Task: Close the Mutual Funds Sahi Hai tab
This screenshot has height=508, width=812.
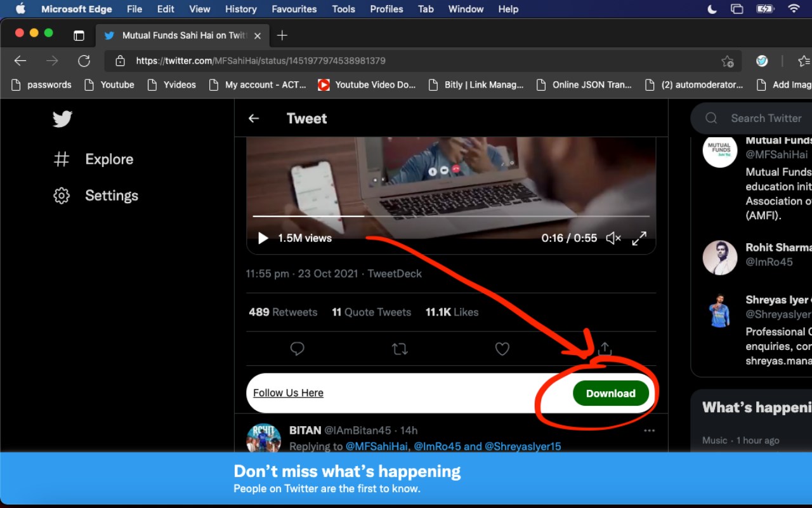Action: [x=258, y=36]
